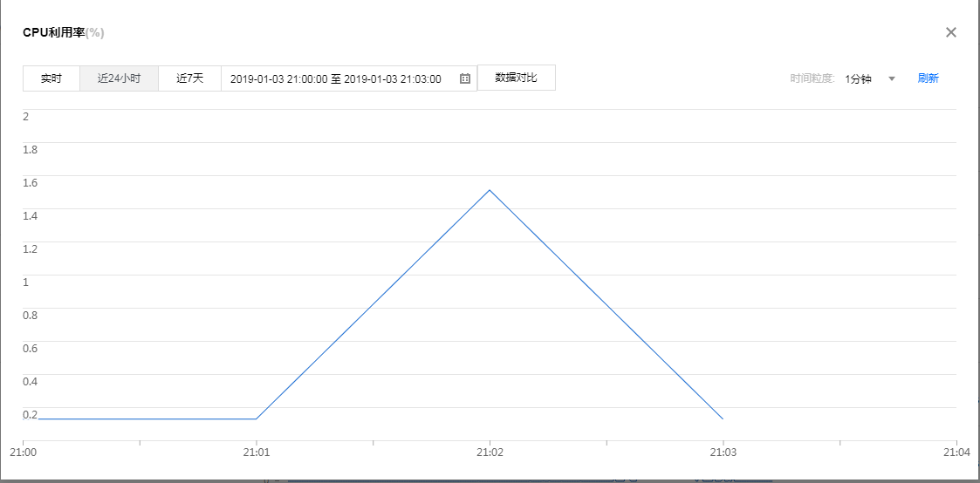
Task: Click the 数据对比 button
Action: [x=516, y=78]
